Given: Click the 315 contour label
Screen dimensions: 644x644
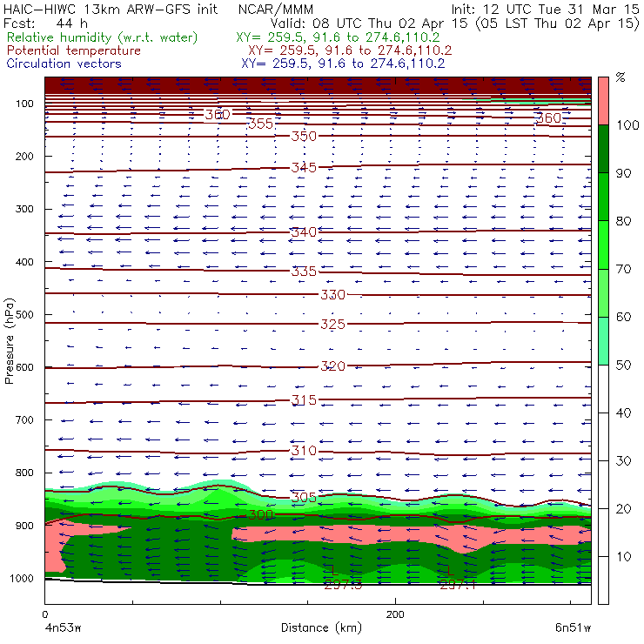Looking at the screenshot, I should coord(304,400).
